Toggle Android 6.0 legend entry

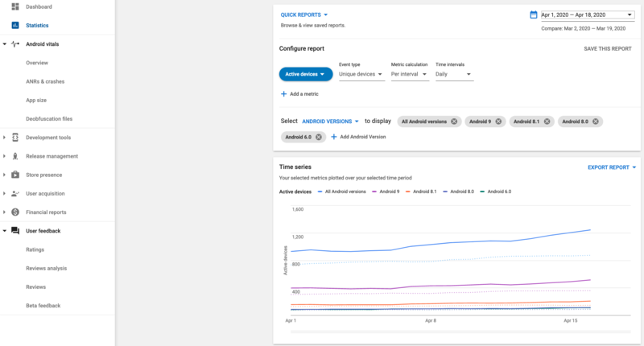pyautogui.click(x=496, y=192)
